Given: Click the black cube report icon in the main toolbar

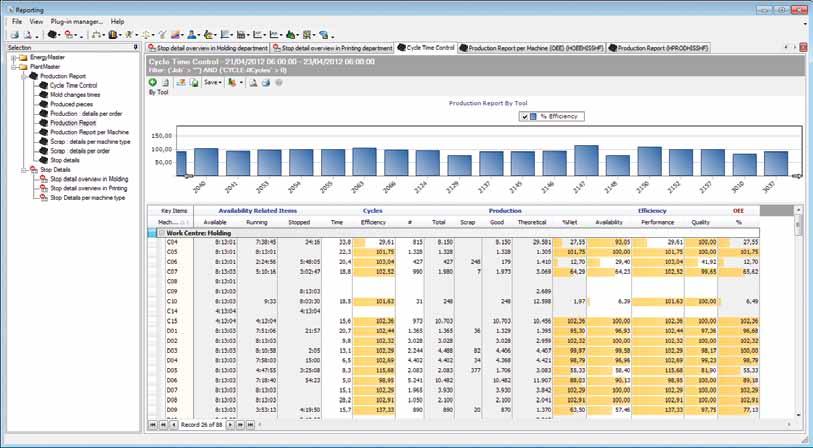Looking at the screenshot, I should tap(52, 35).
